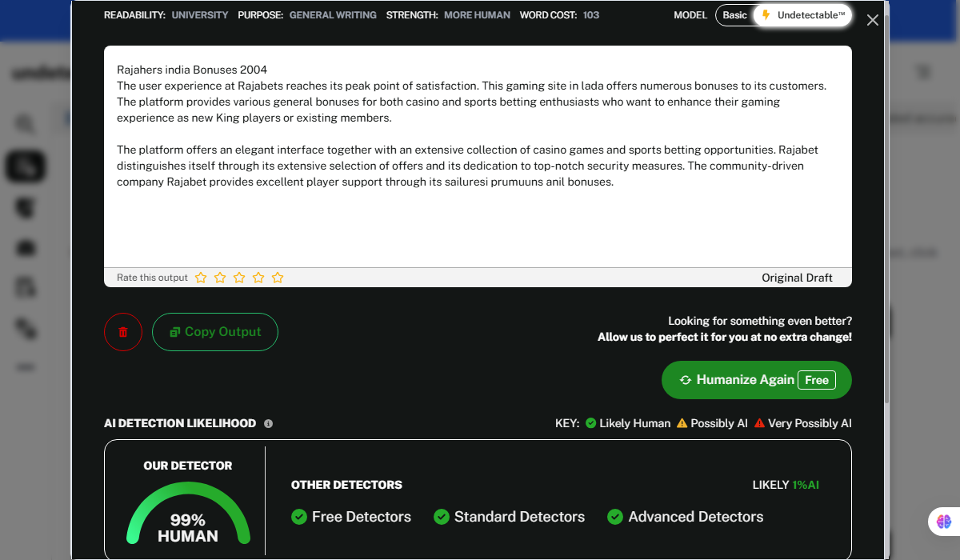Viewport: 960px width, 560px height.
Task: Click the 'Rate this output' label
Action: [x=152, y=278]
